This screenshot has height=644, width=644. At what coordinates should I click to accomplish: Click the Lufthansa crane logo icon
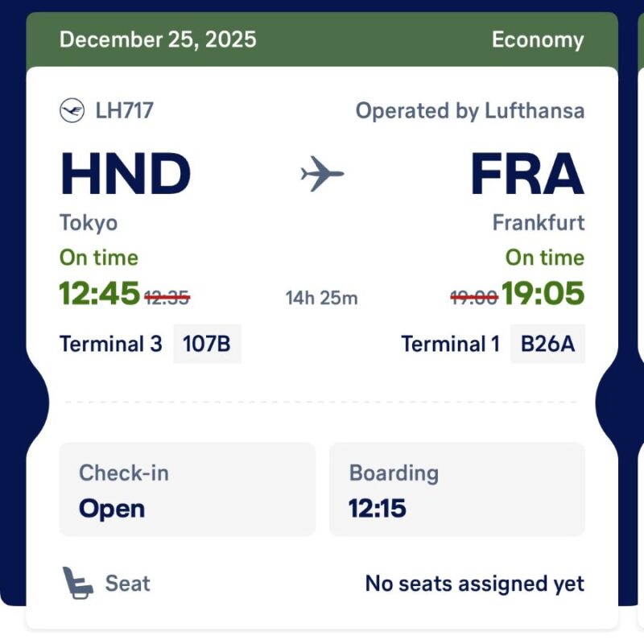(x=72, y=110)
